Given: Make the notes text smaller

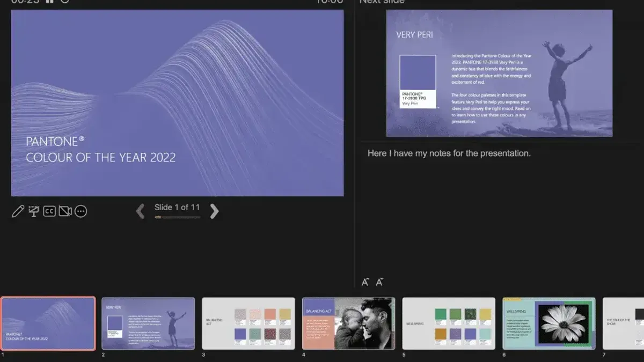Looking at the screenshot, I should (x=380, y=282).
